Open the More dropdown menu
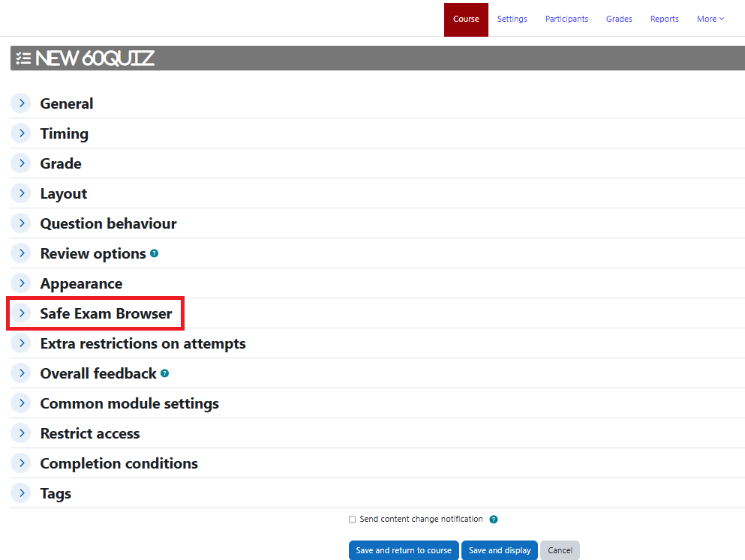This screenshot has width=745, height=560. 710,19
